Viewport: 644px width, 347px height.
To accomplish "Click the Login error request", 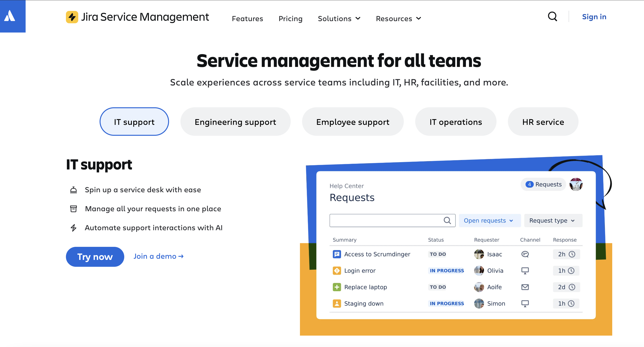I will (x=360, y=271).
